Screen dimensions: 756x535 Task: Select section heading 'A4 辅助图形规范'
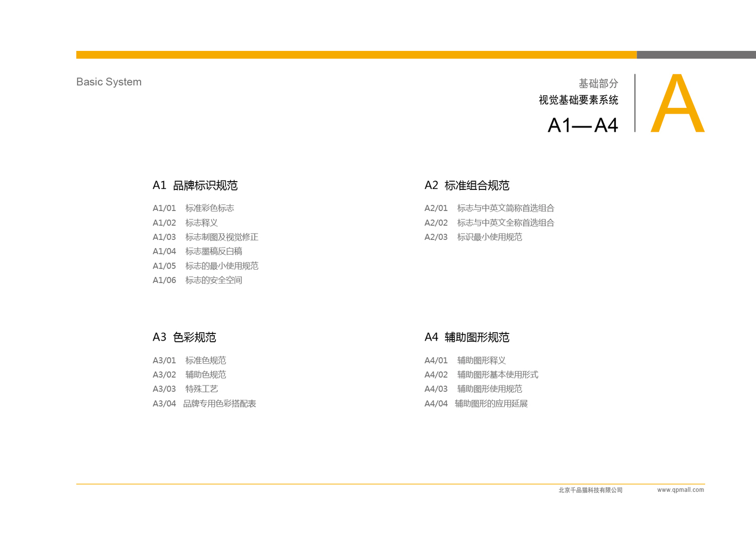(467, 337)
